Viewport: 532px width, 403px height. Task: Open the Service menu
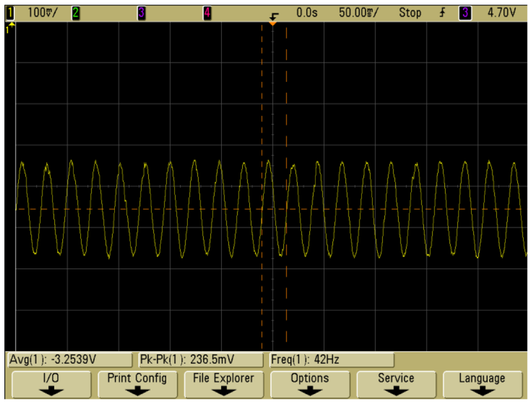pyautogui.click(x=396, y=384)
